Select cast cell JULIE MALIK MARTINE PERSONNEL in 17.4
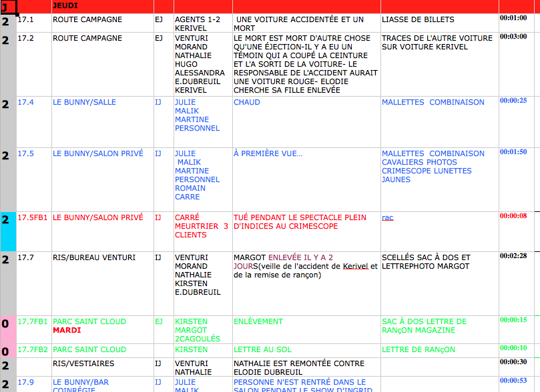Viewport: 540px width, 392px height. [x=203, y=122]
